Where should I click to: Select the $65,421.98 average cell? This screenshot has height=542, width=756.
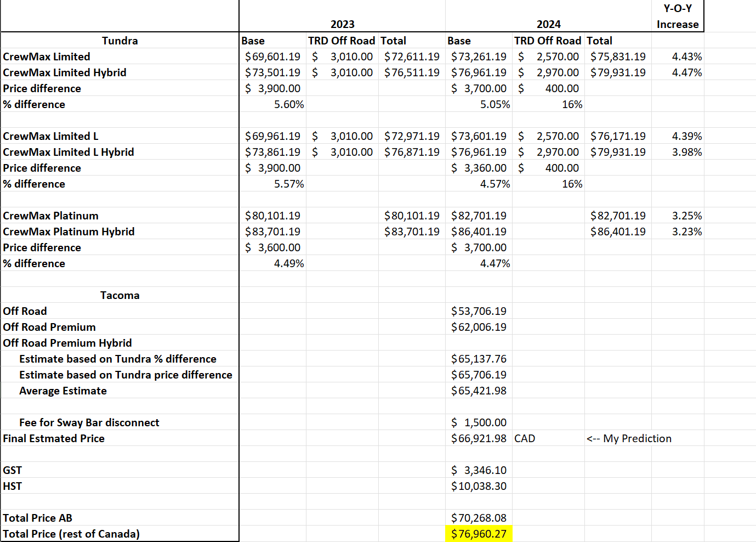tap(479, 391)
